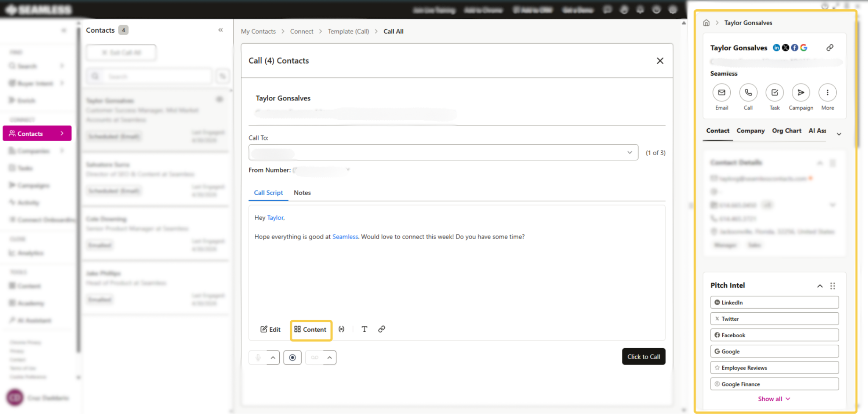Screen dimensions: 868x414
Task: Open the text formatting T icon
Action: tap(364, 329)
